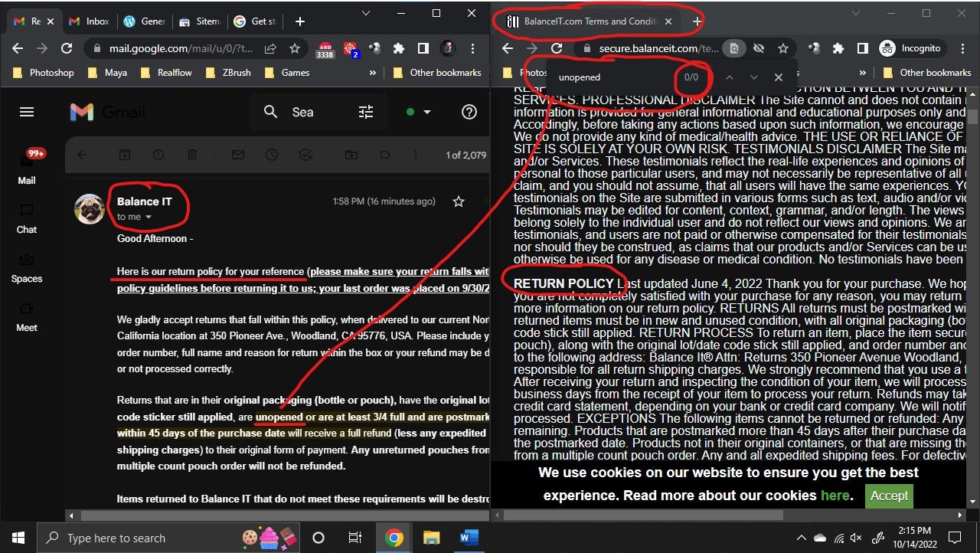
Task: Open Word from the Windows taskbar
Action: tap(469, 538)
